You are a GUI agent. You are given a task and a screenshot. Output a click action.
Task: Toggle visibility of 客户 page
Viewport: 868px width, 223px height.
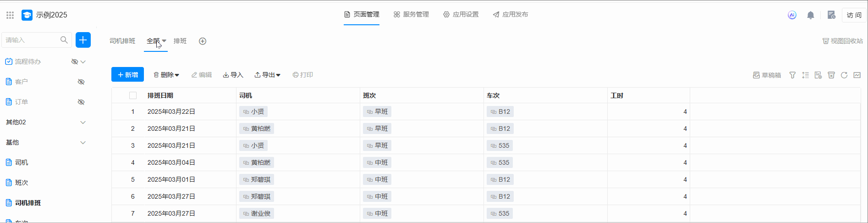(x=81, y=82)
